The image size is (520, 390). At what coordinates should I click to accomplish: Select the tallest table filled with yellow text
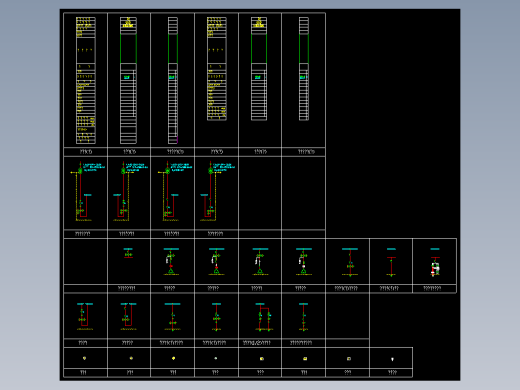pyautogui.click(x=86, y=80)
